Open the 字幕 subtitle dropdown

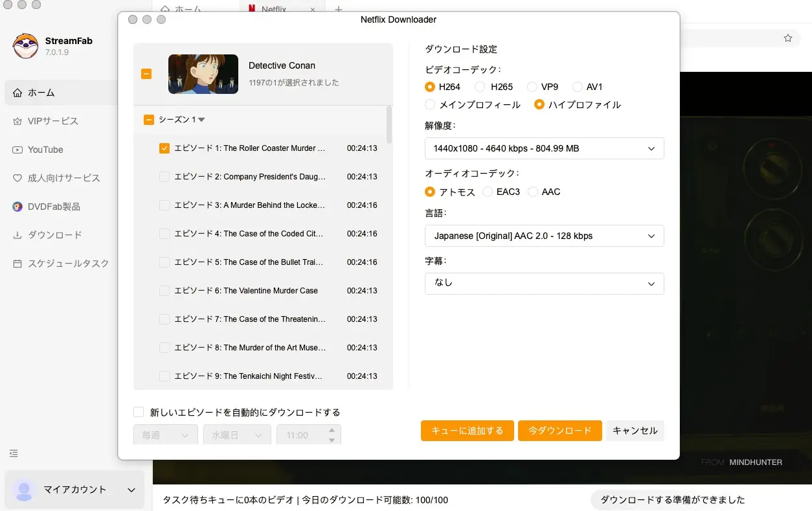545,284
